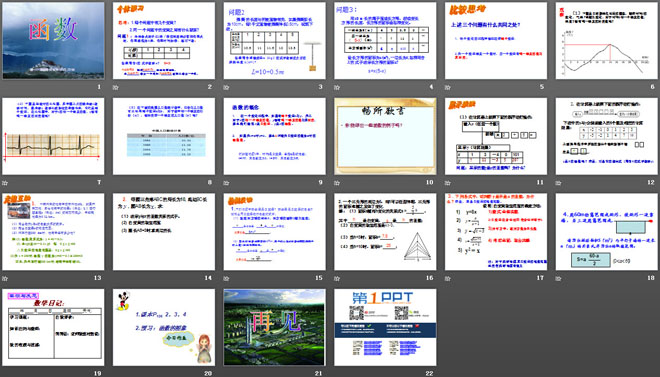This screenshot has width=660, height=377.
Task: Click the star icon under slide 10
Action: tap(337, 183)
